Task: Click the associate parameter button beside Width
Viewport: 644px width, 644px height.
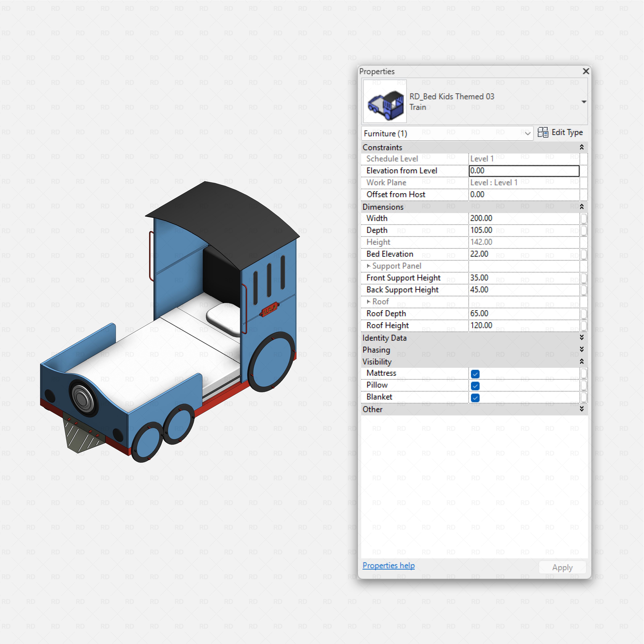Action: click(x=584, y=218)
